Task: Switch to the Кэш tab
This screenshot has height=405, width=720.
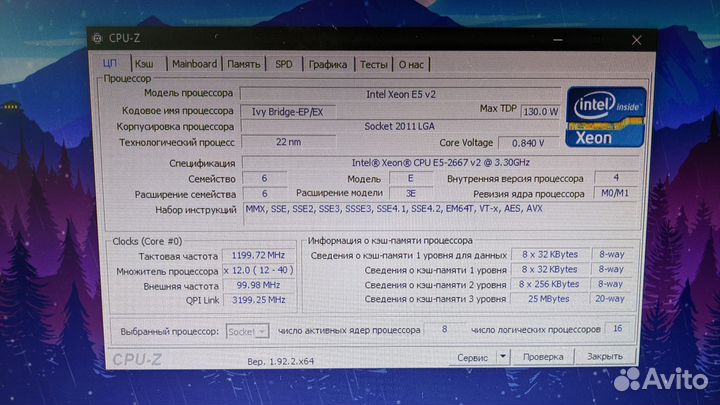Action: click(145, 64)
